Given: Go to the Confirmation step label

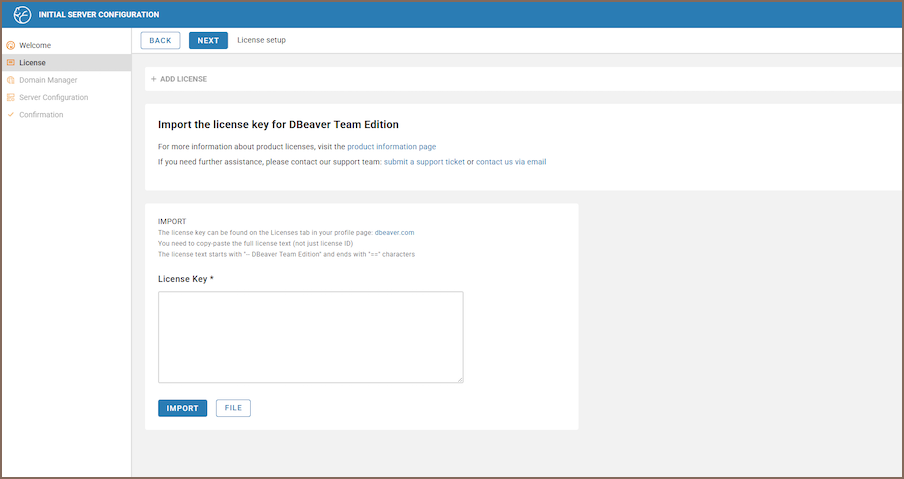Looking at the screenshot, I should [41, 115].
